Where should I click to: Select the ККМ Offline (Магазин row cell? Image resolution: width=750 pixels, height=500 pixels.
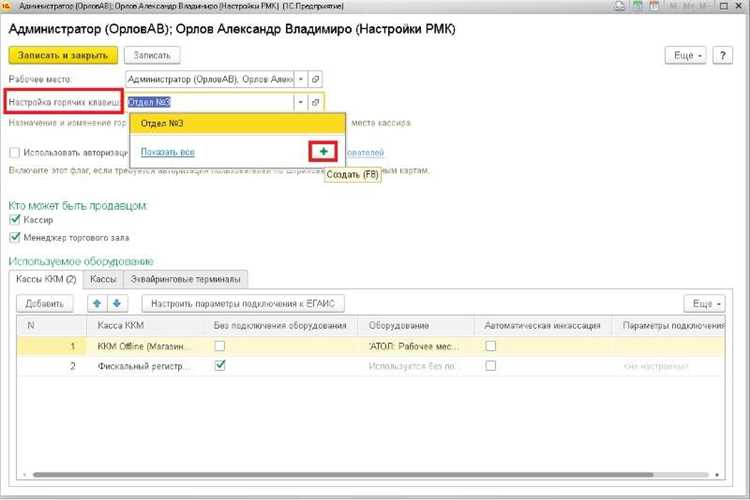click(x=145, y=346)
